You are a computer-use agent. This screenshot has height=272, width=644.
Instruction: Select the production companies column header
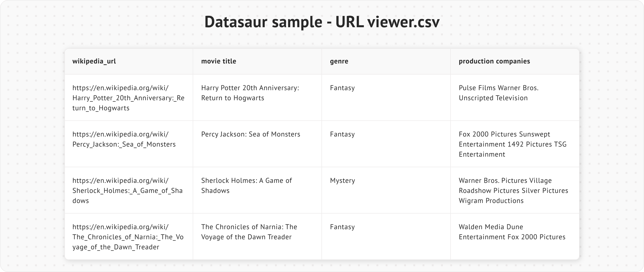point(494,61)
